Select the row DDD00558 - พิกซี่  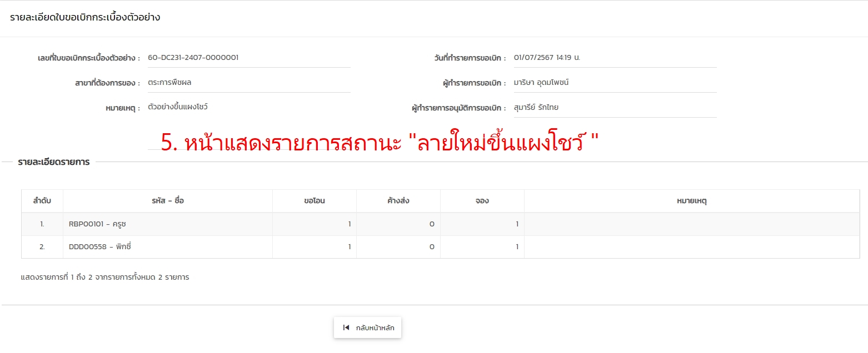tap(100, 247)
